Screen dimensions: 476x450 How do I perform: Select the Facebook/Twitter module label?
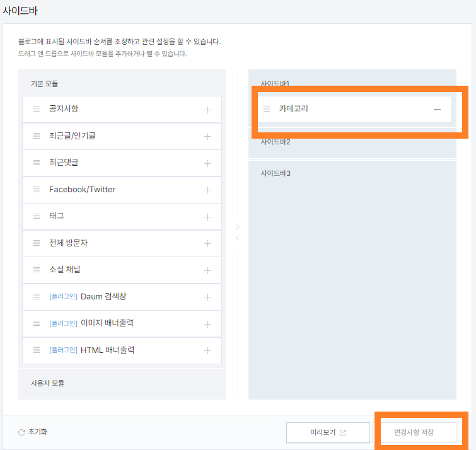click(82, 189)
